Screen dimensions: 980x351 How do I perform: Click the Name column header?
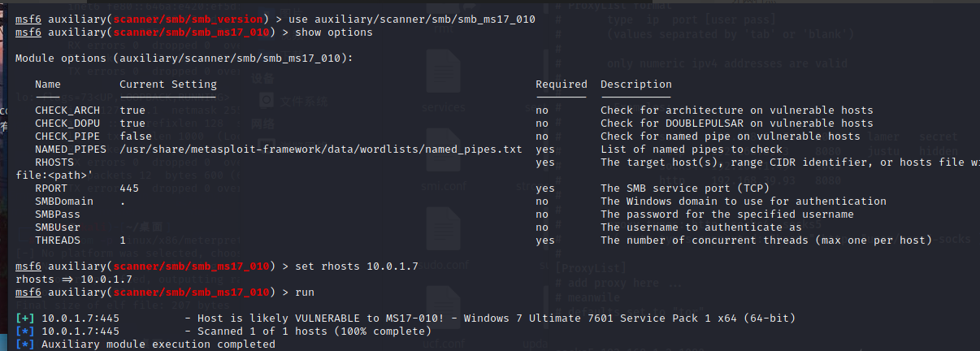click(x=48, y=84)
